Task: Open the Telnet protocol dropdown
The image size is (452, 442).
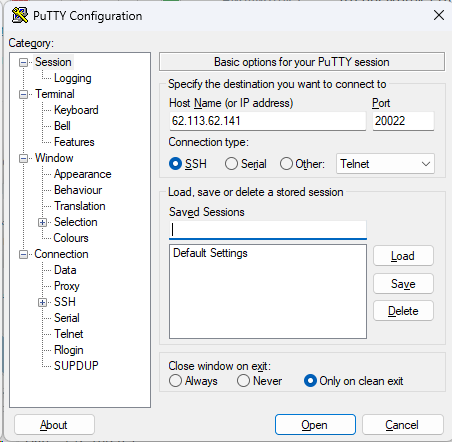Action: point(385,164)
